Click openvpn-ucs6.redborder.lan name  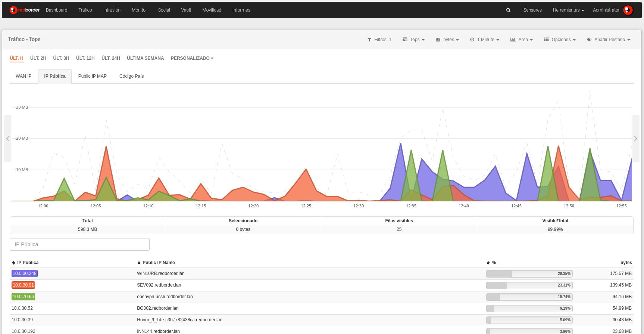[x=165, y=297]
